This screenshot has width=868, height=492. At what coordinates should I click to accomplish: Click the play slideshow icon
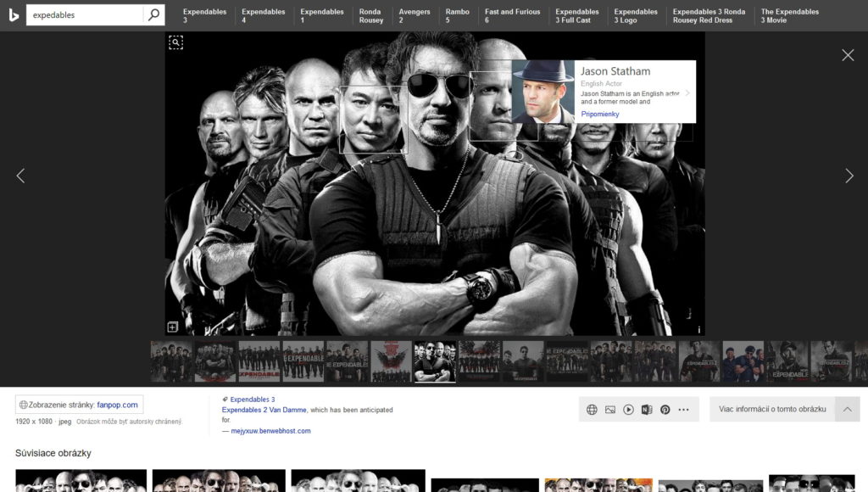point(628,410)
